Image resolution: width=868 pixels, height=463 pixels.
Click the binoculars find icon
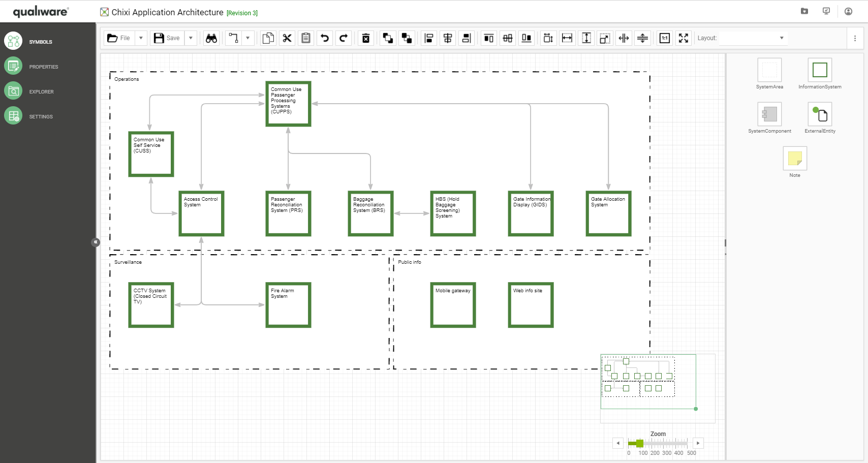[211, 38]
